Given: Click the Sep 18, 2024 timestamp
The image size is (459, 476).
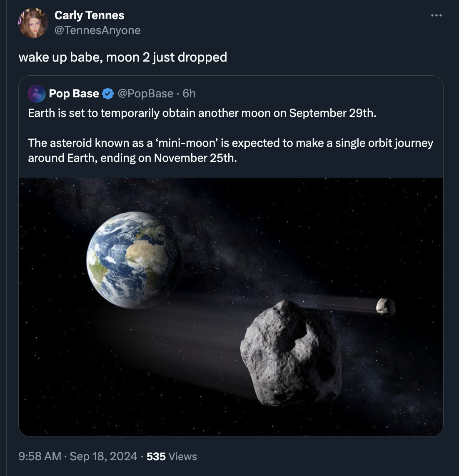Looking at the screenshot, I should [x=103, y=456].
